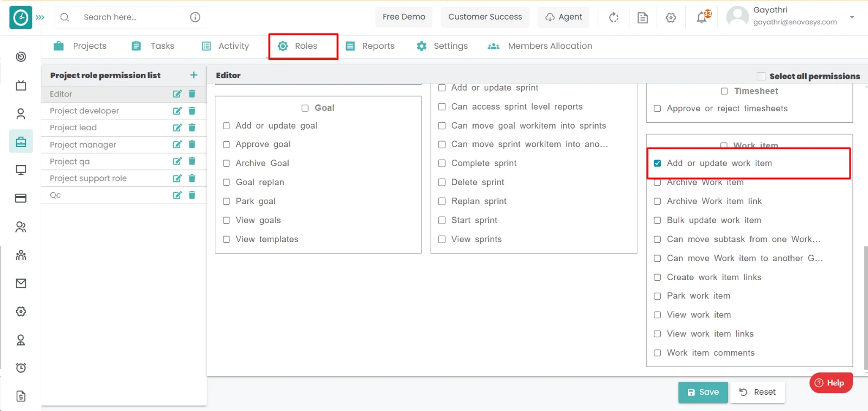Image resolution: width=868 pixels, height=411 pixels.
Task: Edit the Project manager role
Action: [177, 144]
